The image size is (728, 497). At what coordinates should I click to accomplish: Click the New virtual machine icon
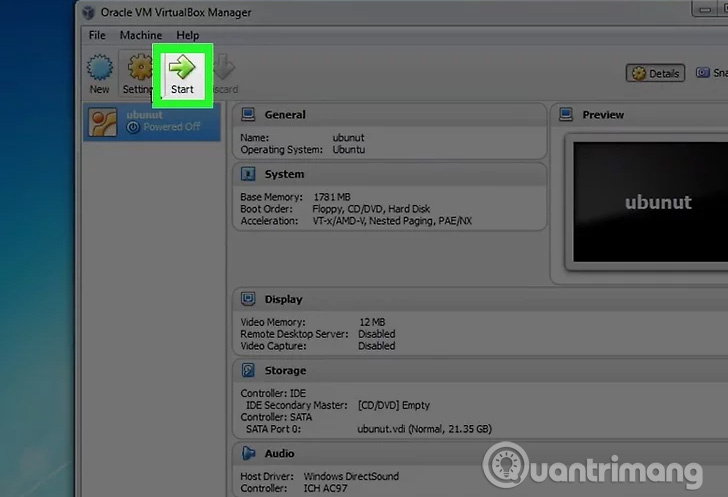point(99,68)
